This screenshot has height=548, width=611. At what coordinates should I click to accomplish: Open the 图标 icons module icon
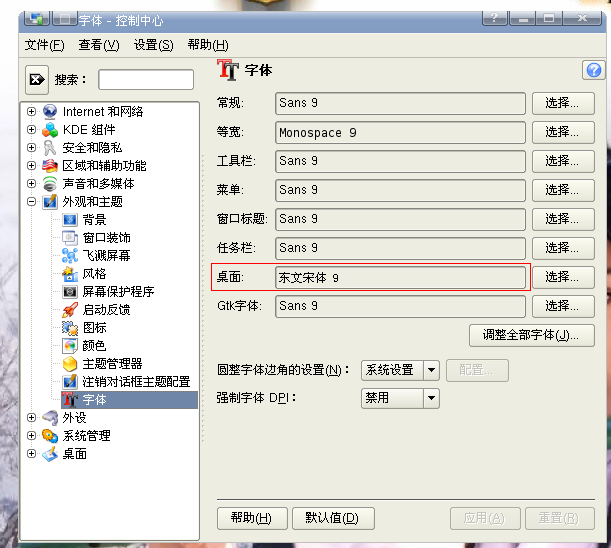click(x=70, y=328)
